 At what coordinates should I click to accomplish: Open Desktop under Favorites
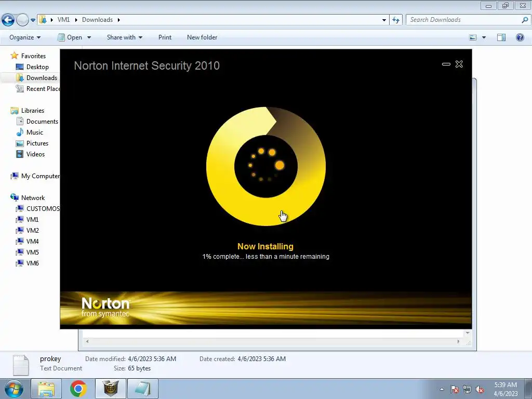(x=37, y=67)
